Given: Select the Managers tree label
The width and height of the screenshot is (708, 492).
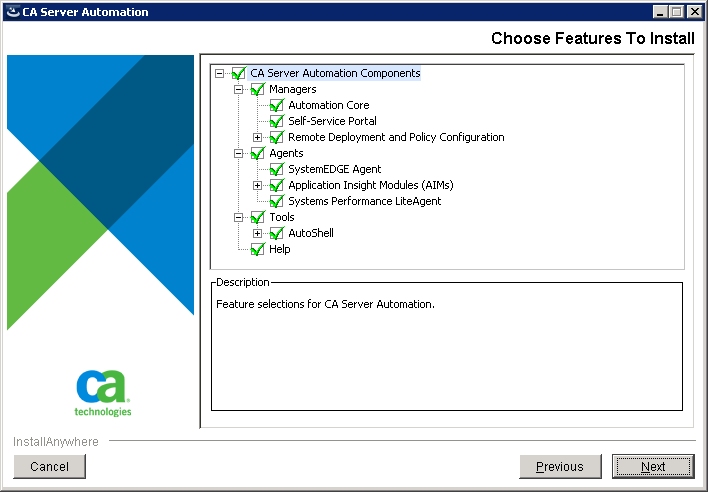Looking at the screenshot, I should click(293, 89).
